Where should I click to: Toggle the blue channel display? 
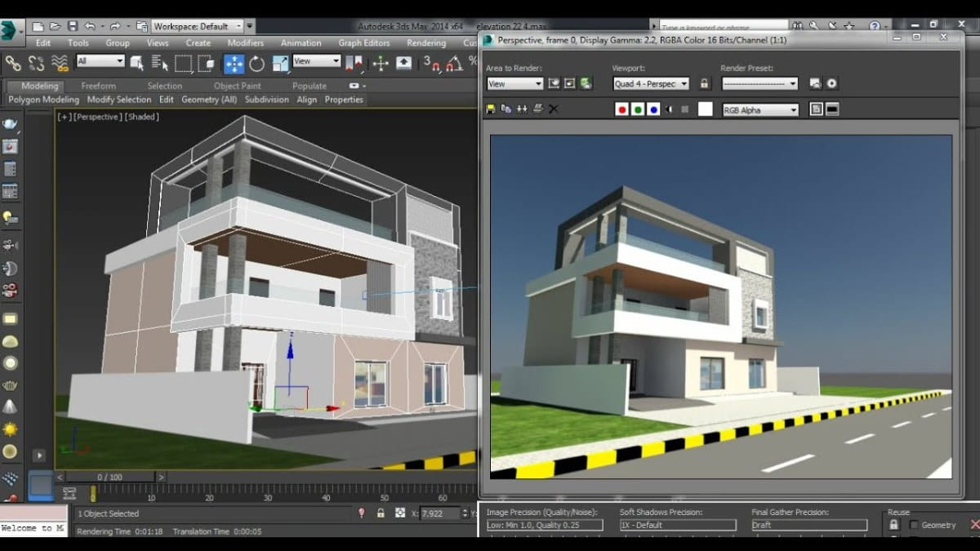pyautogui.click(x=653, y=108)
